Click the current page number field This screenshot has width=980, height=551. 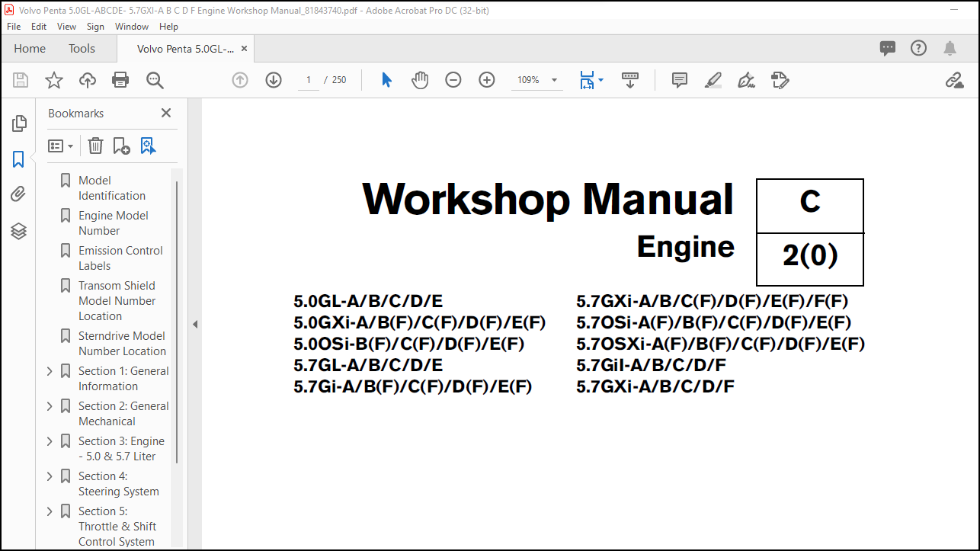tap(308, 80)
